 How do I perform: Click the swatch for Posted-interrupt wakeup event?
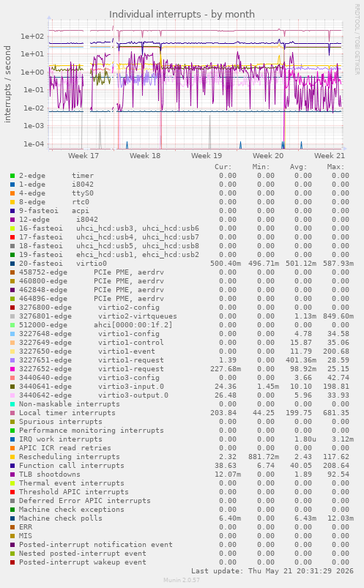point(12,562)
